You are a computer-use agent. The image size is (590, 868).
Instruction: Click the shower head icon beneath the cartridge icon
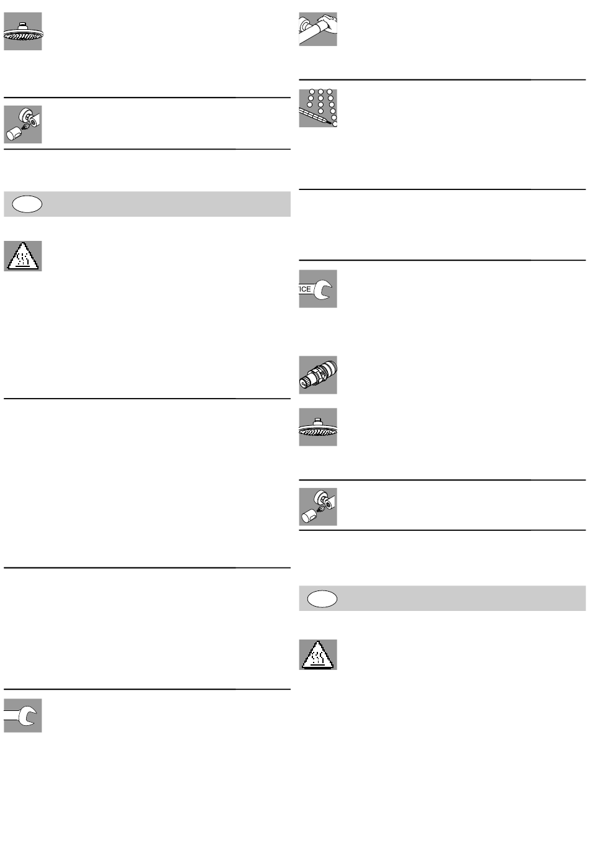(x=318, y=427)
